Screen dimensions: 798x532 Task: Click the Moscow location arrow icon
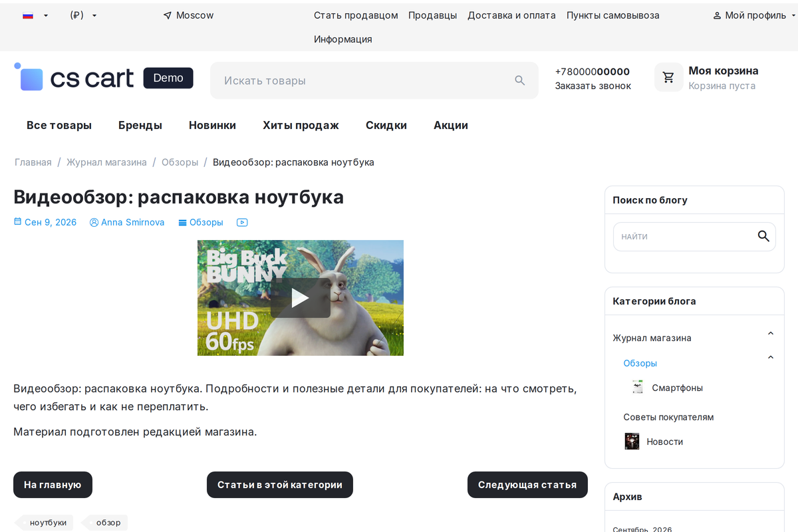coord(168,15)
